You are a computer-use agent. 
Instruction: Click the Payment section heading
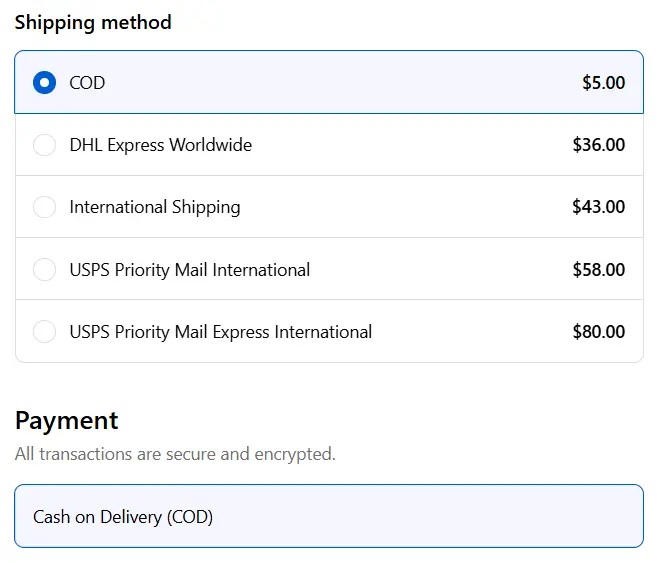coord(67,420)
